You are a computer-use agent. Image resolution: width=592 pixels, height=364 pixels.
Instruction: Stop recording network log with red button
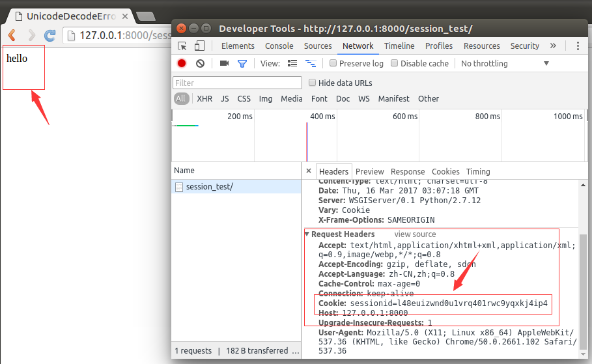click(x=182, y=63)
